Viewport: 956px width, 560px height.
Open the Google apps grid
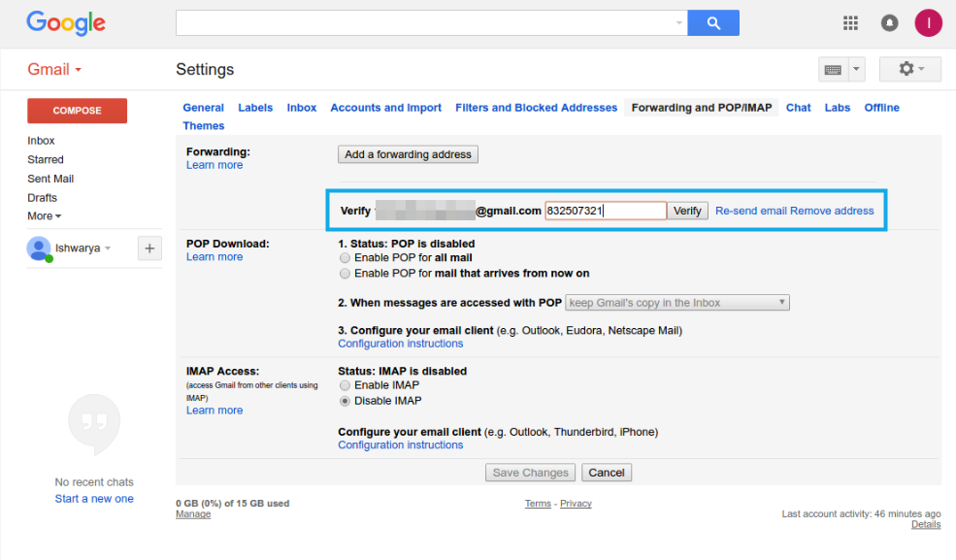point(850,23)
